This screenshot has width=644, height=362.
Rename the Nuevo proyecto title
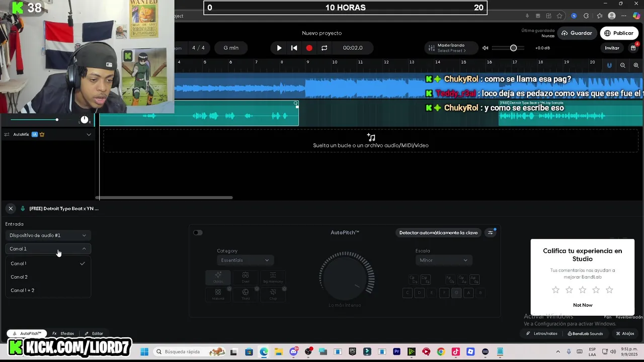tap(321, 33)
